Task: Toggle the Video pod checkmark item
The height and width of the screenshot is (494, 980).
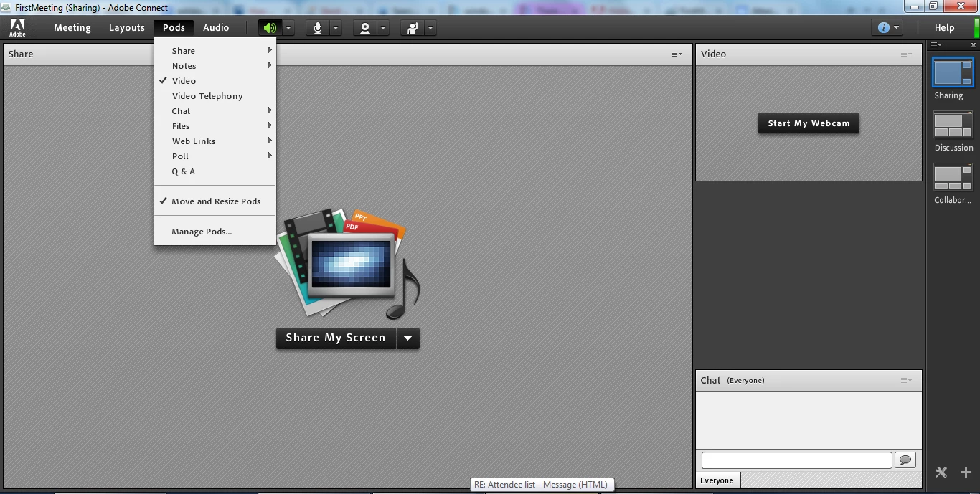Action: click(x=215, y=81)
